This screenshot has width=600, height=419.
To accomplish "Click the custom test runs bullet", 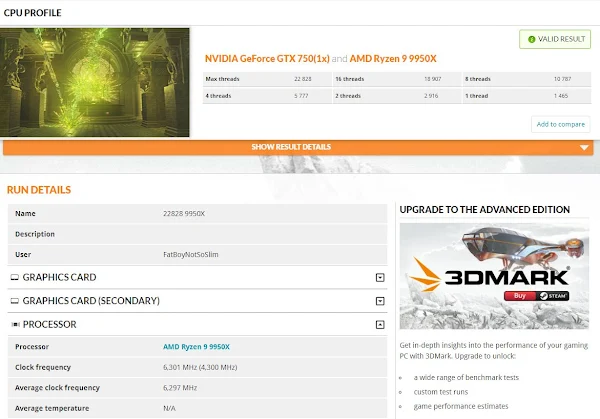I will pyautogui.click(x=441, y=392).
